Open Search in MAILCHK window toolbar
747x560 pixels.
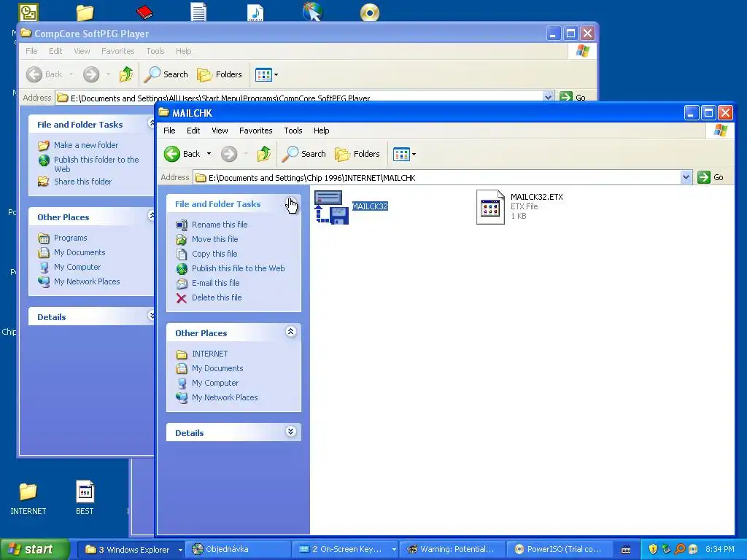(304, 154)
